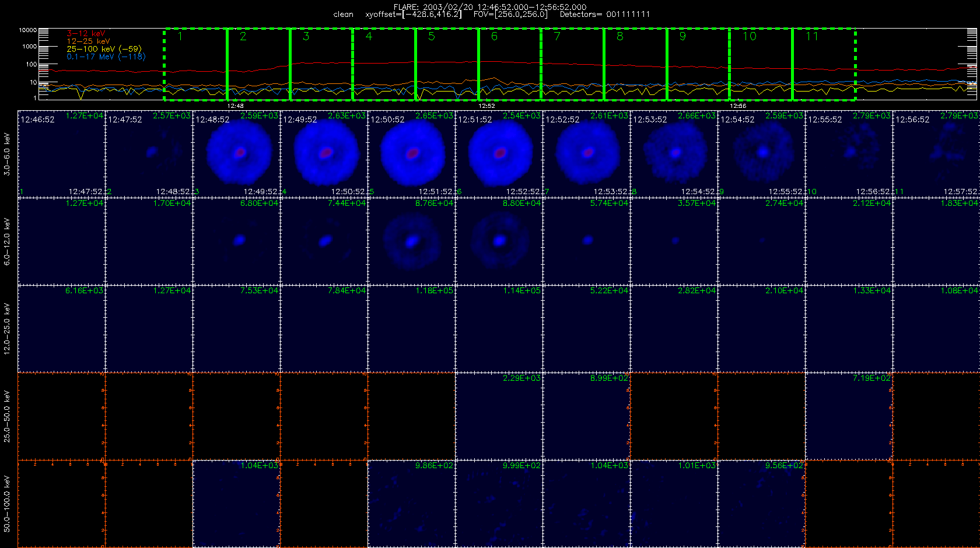This screenshot has width=980, height=548.
Task: Select interval 4 in the light curve
Action: coord(384,64)
